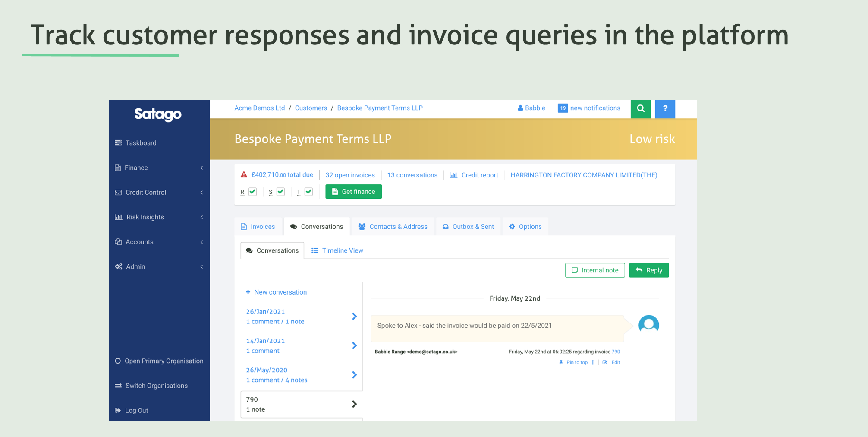The height and width of the screenshot is (437, 868).
Task: Click the green search magnifier button
Action: click(641, 109)
